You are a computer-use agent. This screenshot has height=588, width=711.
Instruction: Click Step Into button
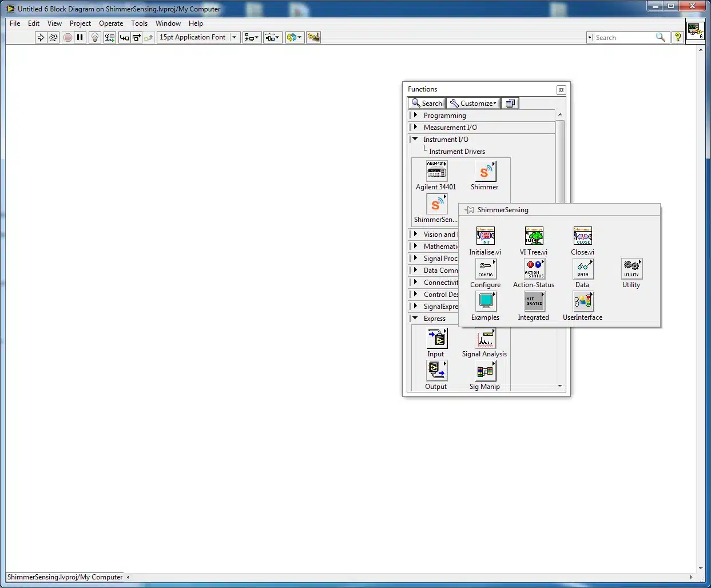point(124,37)
